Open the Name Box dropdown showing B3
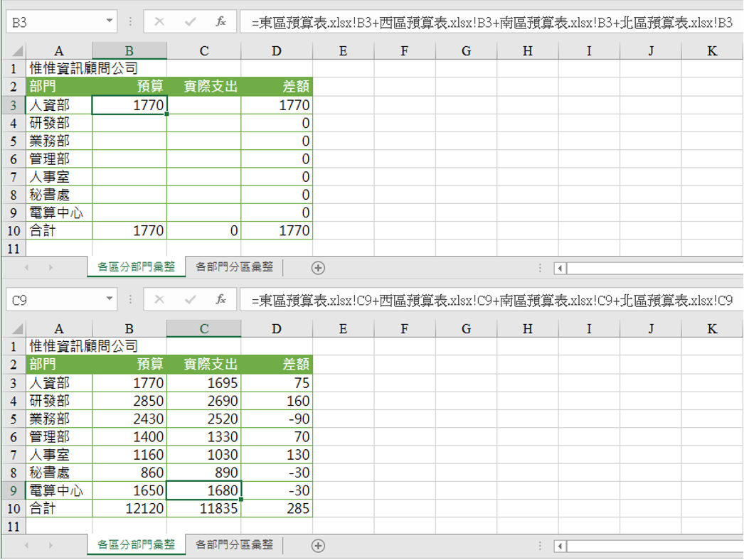The image size is (744, 560). click(x=109, y=21)
